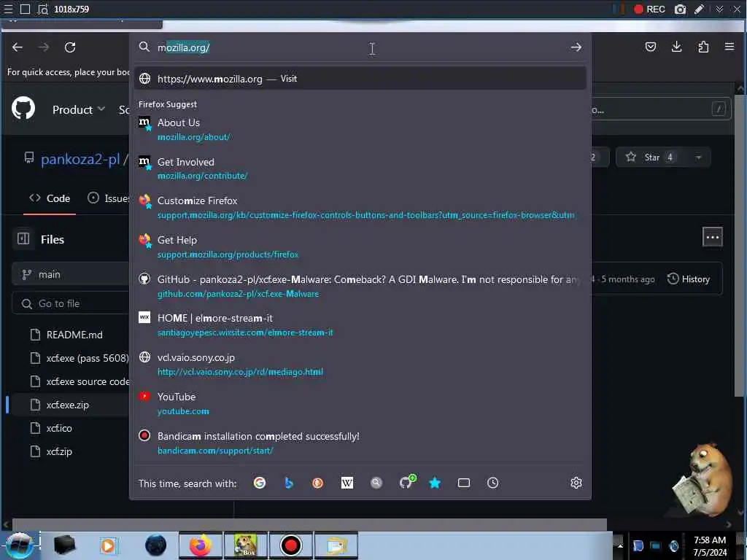The height and width of the screenshot is (560, 747).
Task: Search only in bookmarks star icon
Action: pyautogui.click(x=435, y=483)
